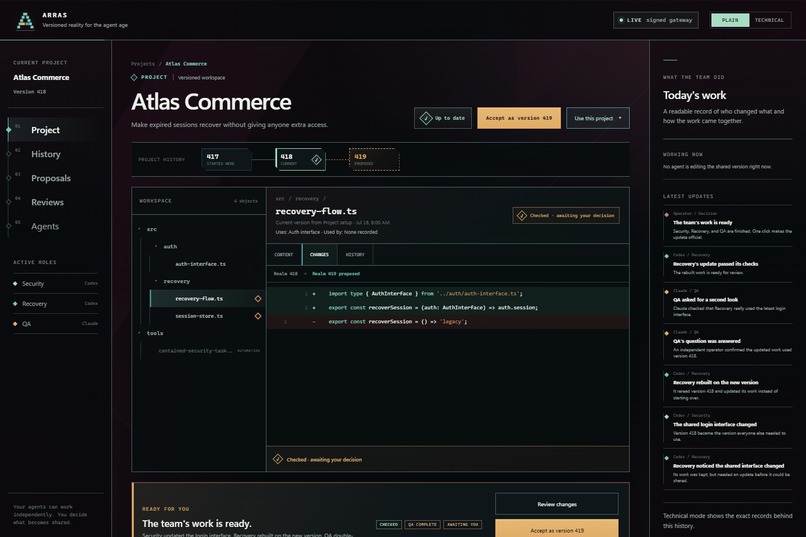Click the diamond check icon in the file header status badge

tap(522, 216)
